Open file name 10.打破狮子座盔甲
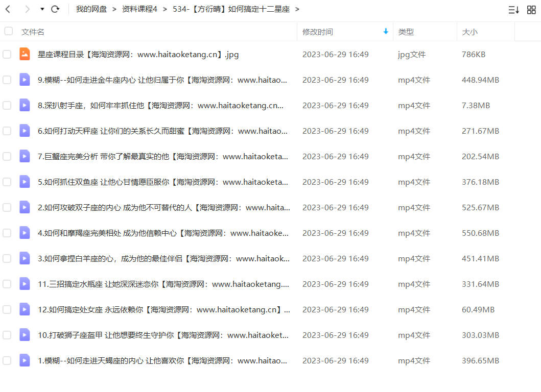Viewport: 541px width, 392px height. 163,335
